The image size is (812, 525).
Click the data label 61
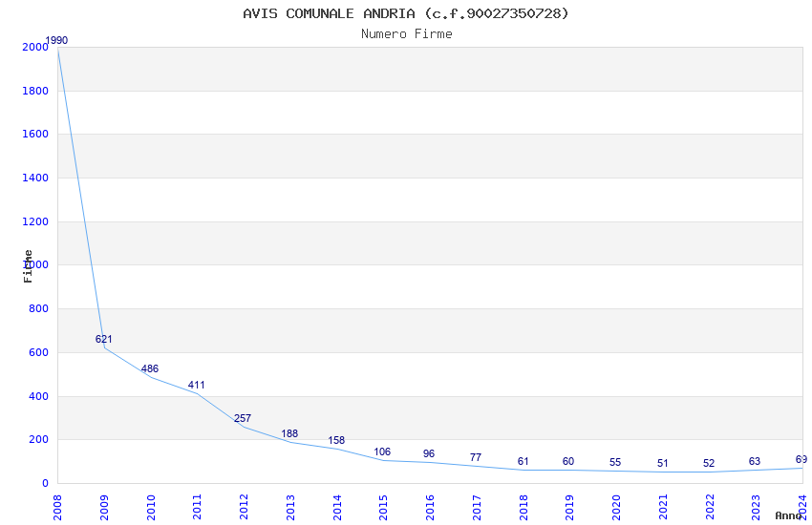pyautogui.click(x=524, y=461)
